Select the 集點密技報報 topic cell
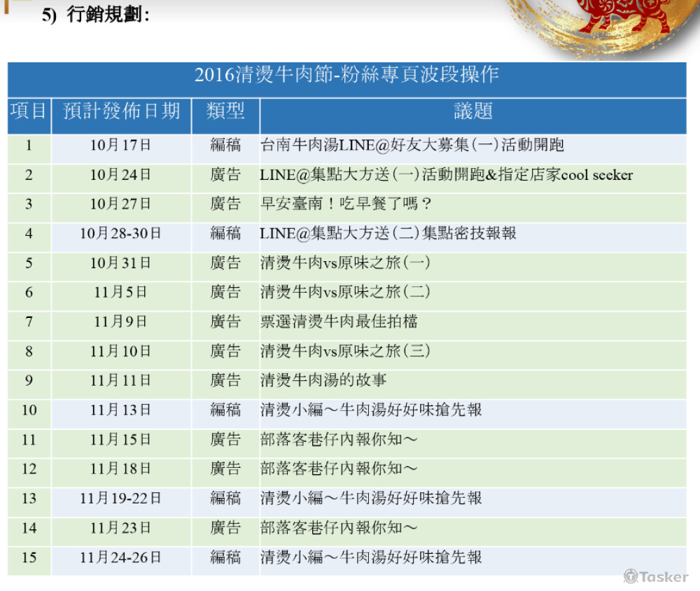700x591 pixels. coord(388,234)
